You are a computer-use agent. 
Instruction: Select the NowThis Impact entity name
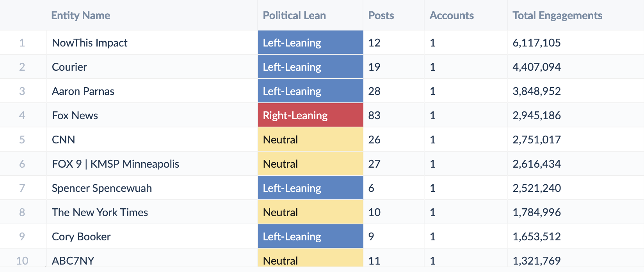point(90,43)
